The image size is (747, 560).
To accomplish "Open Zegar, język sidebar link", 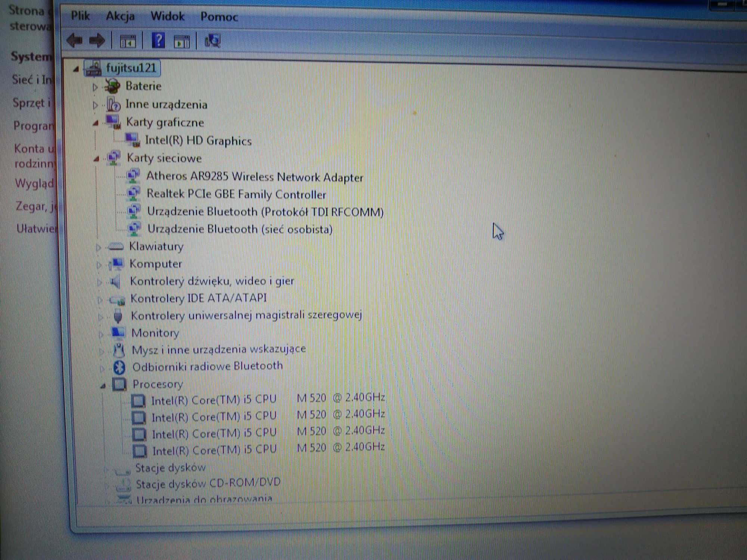I will point(35,206).
